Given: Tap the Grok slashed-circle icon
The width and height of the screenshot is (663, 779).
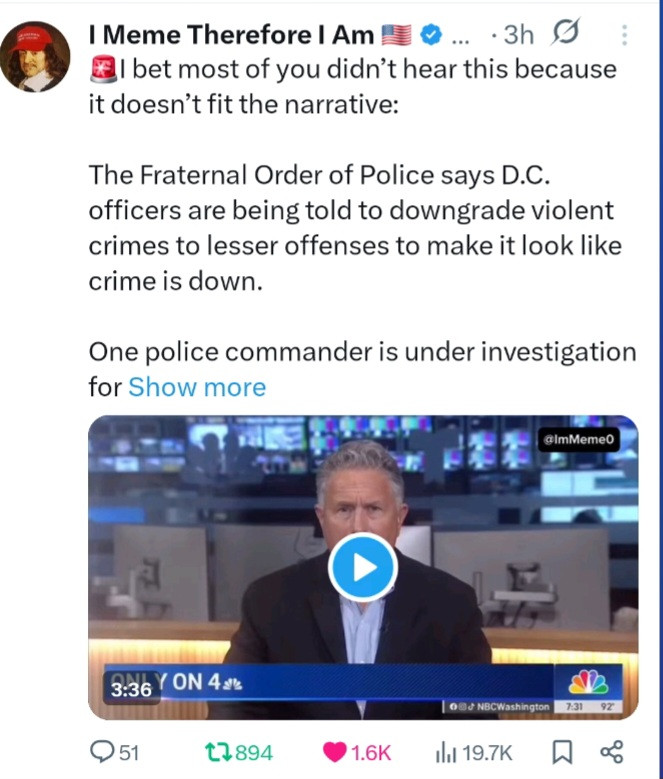Looking at the screenshot, I should [564, 35].
